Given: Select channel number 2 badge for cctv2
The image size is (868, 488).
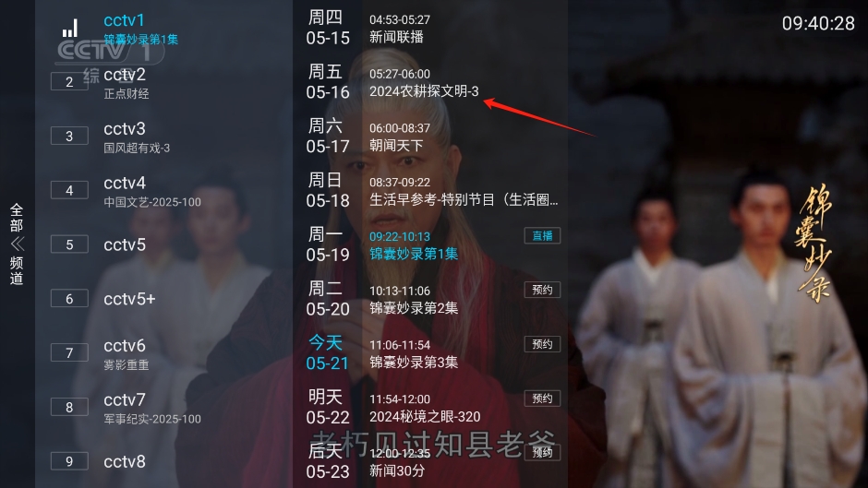Looking at the screenshot, I should [x=69, y=82].
